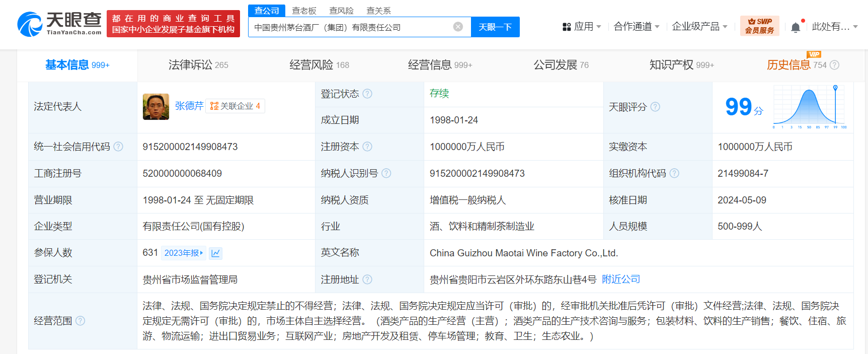Click help icon next to 天眼评分
Viewport: 868px width, 354px height.
(655, 107)
